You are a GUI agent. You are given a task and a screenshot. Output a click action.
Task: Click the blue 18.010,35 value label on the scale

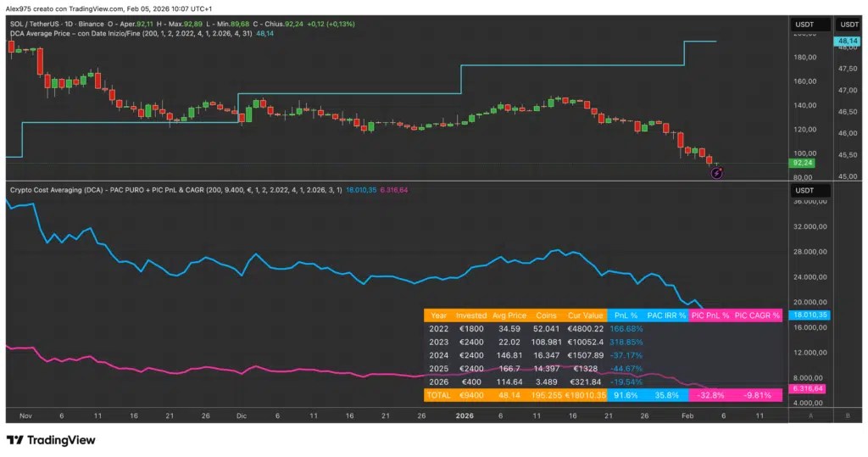810,315
